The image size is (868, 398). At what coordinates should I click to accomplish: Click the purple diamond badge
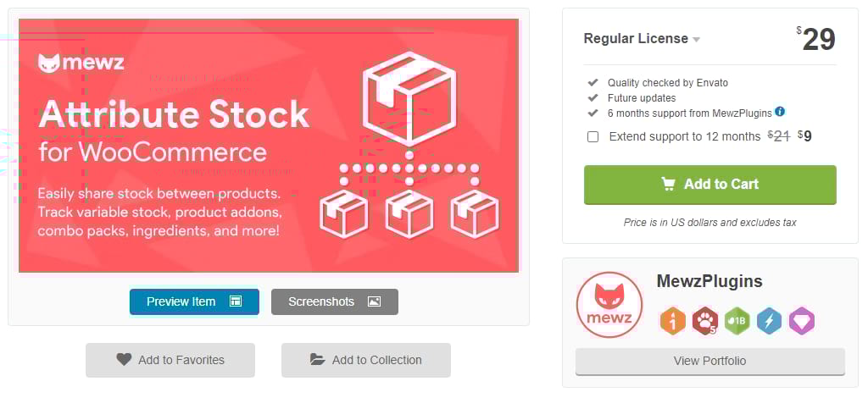[x=801, y=321]
